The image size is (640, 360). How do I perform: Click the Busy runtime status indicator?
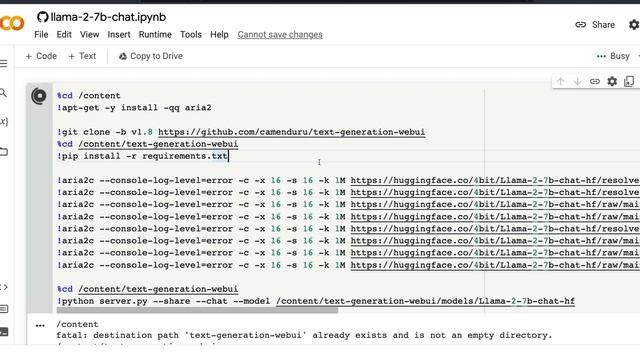613,56
